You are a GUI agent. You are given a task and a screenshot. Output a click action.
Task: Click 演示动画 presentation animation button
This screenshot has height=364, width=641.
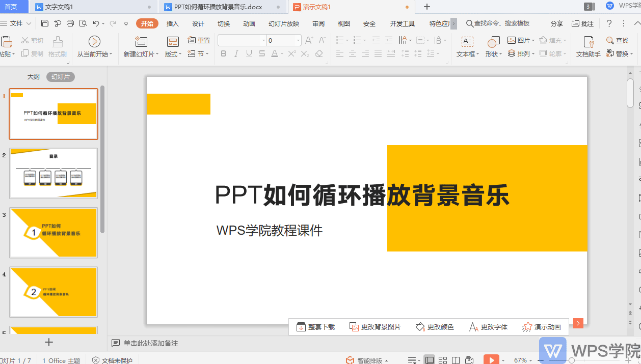pos(542,327)
